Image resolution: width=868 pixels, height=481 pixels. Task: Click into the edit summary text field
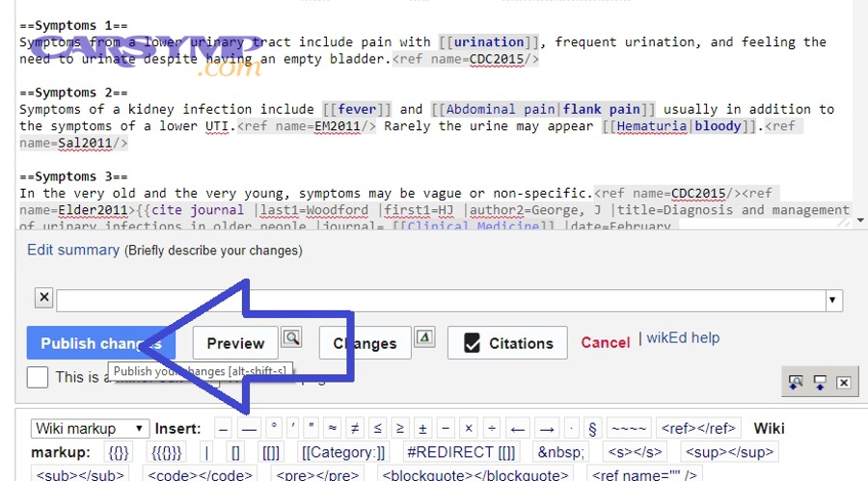tap(441, 301)
